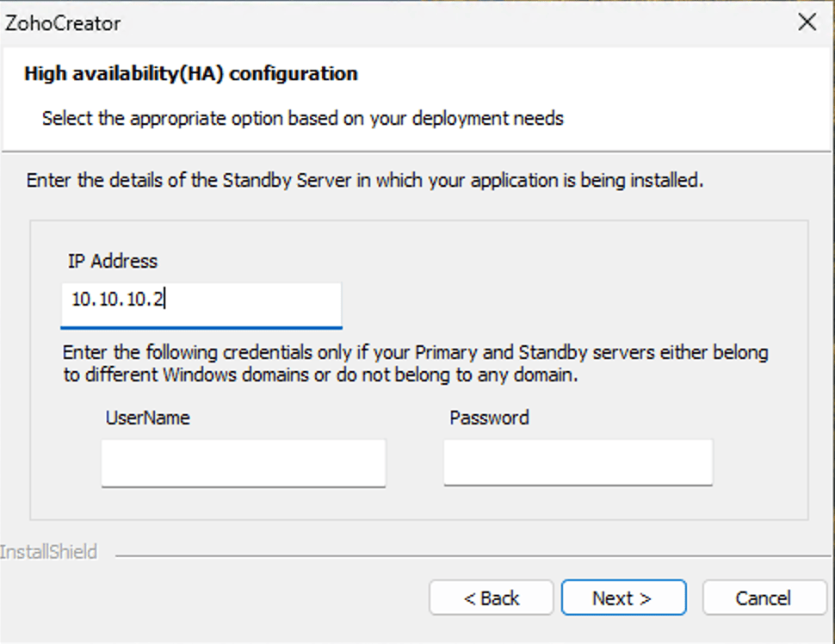
Task: Click the InstallShield branding text
Action: 48,552
